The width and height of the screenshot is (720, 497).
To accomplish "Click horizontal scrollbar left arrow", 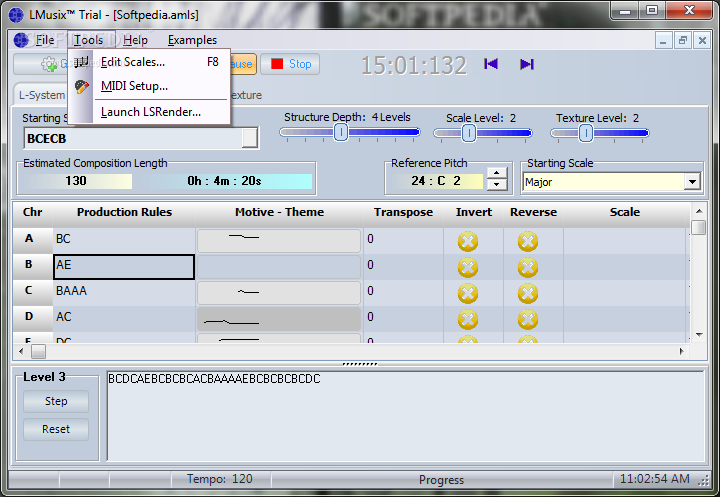I will pyautogui.click(x=21, y=351).
